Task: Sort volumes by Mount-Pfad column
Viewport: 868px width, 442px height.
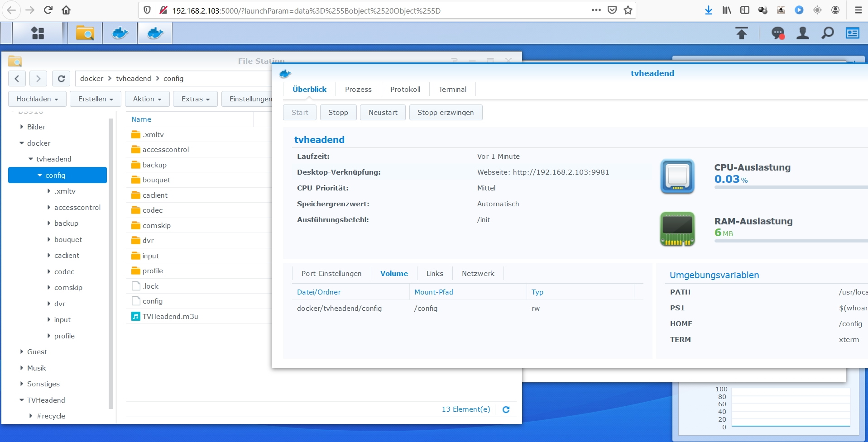Action: pyautogui.click(x=468, y=292)
